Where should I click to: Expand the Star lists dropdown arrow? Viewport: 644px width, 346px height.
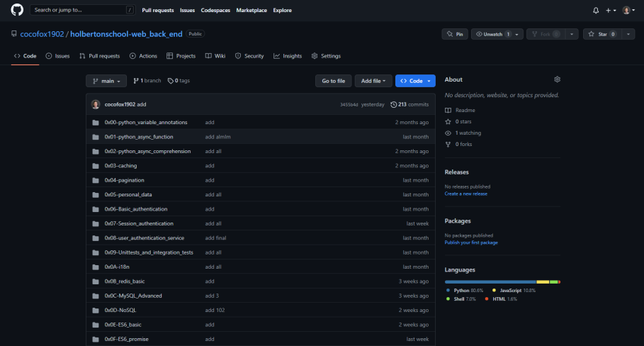coord(628,34)
